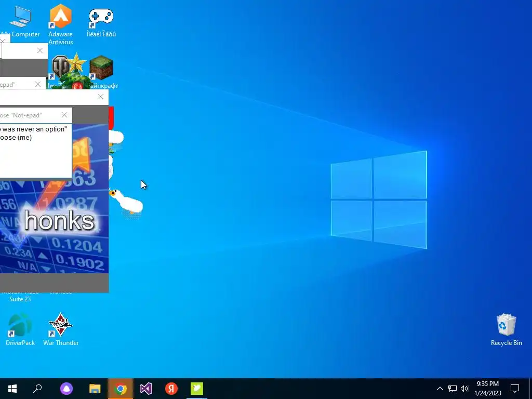Open Yandex Browser from taskbar
This screenshot has width=532, height=399.
[x=171, y=389]
